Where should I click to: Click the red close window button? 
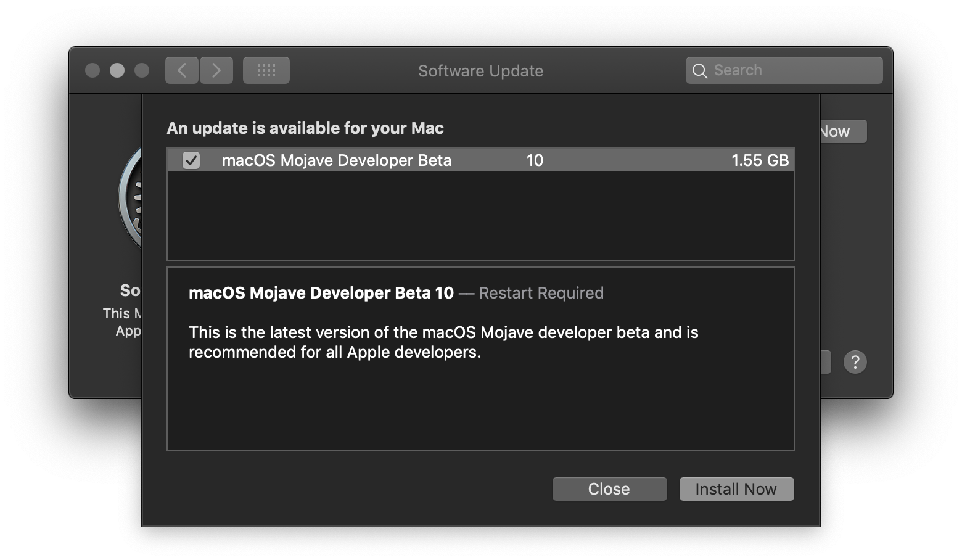tap(92, 70)
